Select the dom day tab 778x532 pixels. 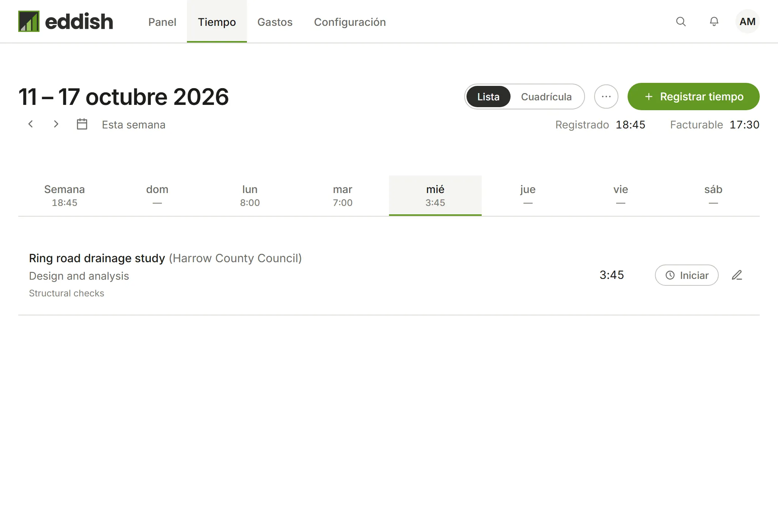[157, 195]
